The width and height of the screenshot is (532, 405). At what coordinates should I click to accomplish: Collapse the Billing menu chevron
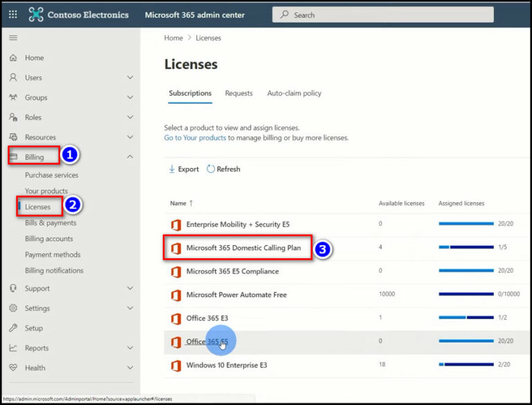point(130,156)
